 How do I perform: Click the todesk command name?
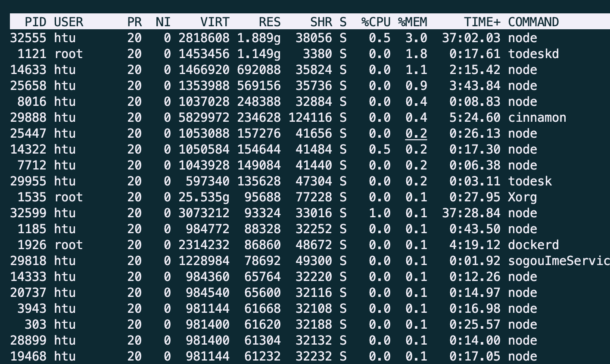[530, 181]
